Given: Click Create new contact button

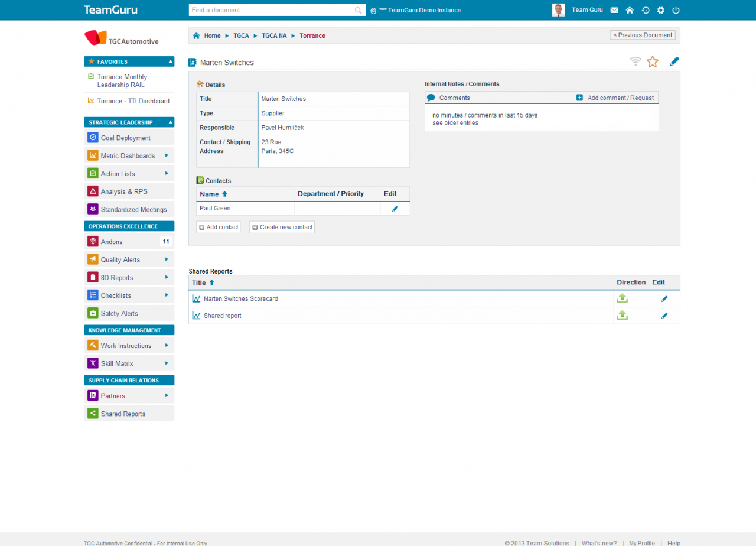Looking at the screenshot, I should (x=282, y=227).
